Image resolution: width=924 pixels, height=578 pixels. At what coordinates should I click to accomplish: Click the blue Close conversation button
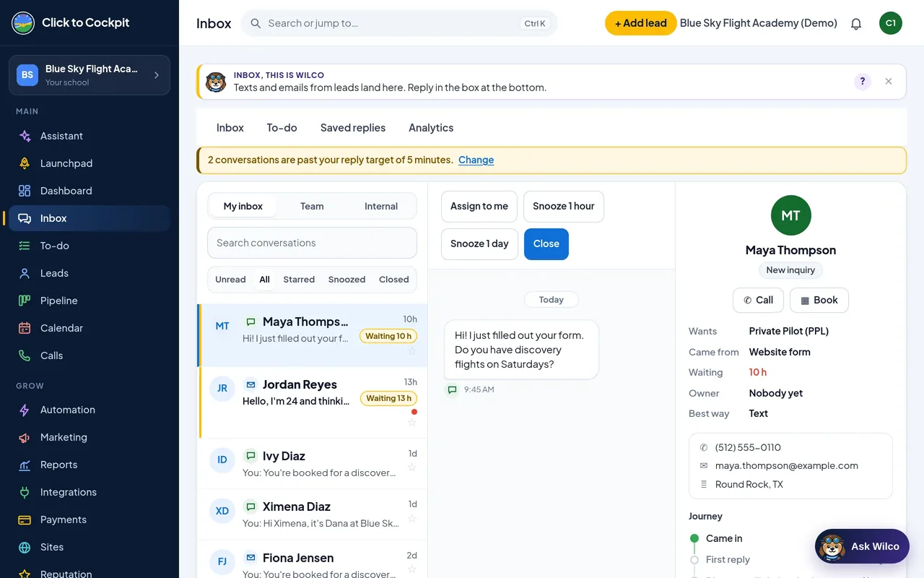coord(546,244)
